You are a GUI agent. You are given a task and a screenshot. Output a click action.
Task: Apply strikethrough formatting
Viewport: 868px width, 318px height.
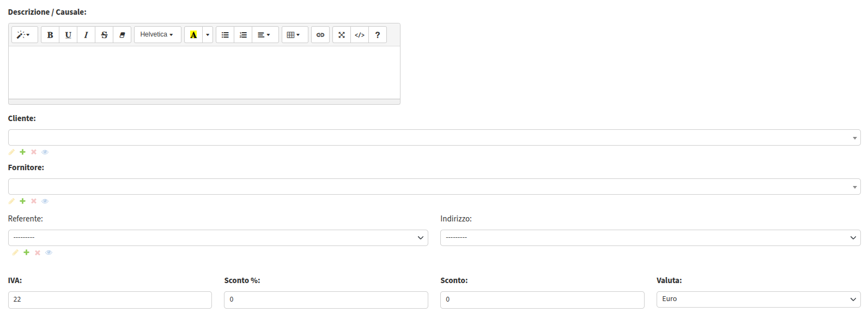104,35
